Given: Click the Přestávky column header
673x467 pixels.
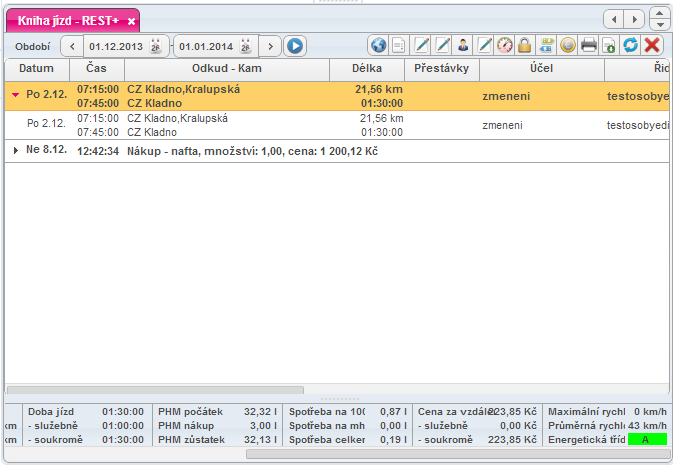Looking at the screenshot, I should 442,69.
